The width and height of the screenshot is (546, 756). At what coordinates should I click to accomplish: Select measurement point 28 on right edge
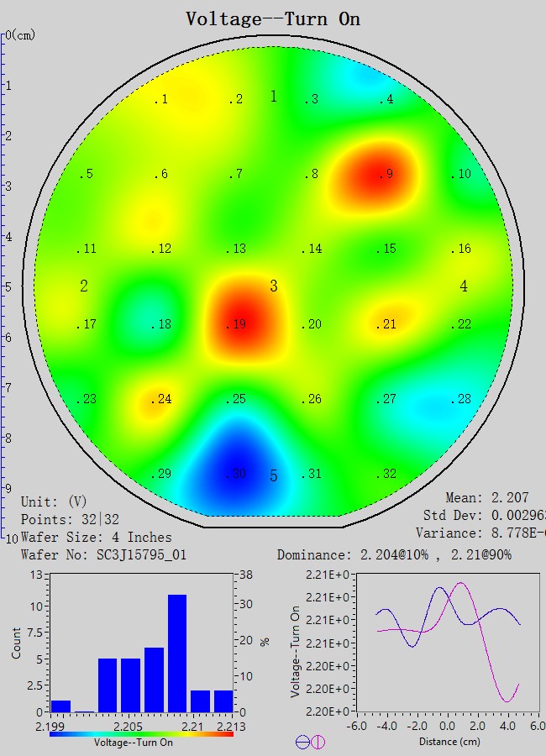click(x=461, y=399)
